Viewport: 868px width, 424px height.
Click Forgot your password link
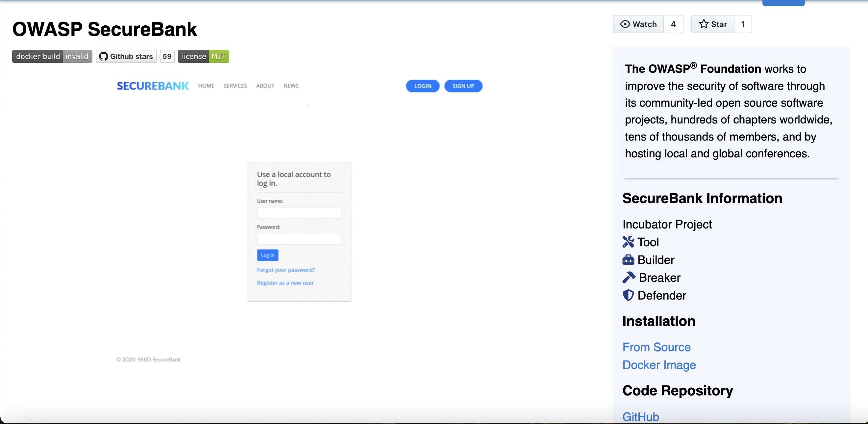[286, 270]
